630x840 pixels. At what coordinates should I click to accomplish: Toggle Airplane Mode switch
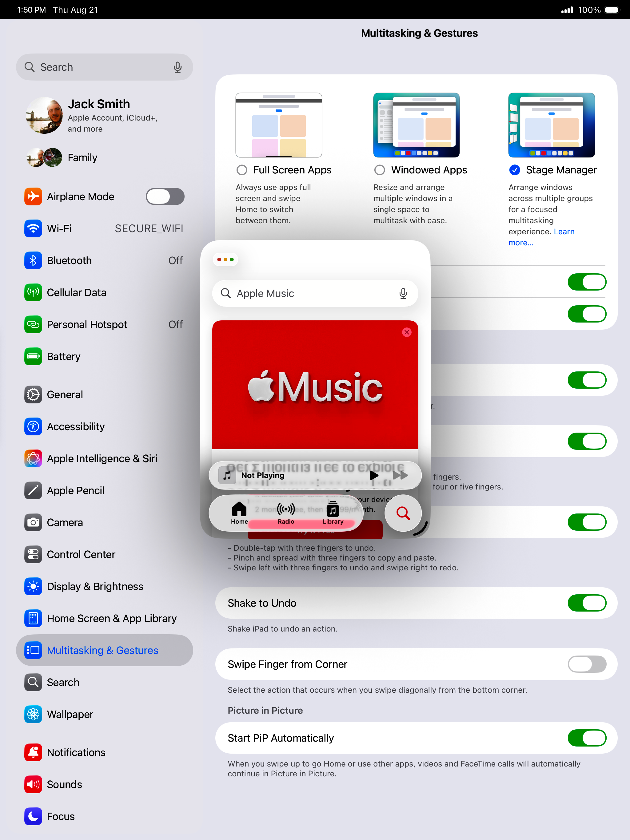[x=165, y=197]
